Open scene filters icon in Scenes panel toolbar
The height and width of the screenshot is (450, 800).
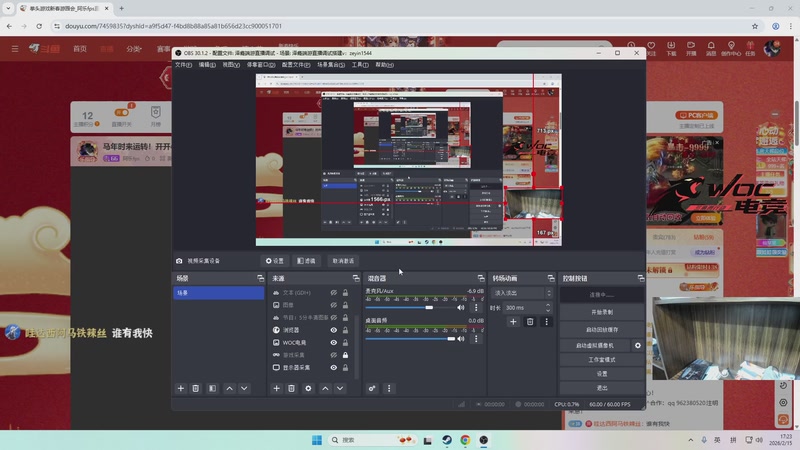pos(212,389)
